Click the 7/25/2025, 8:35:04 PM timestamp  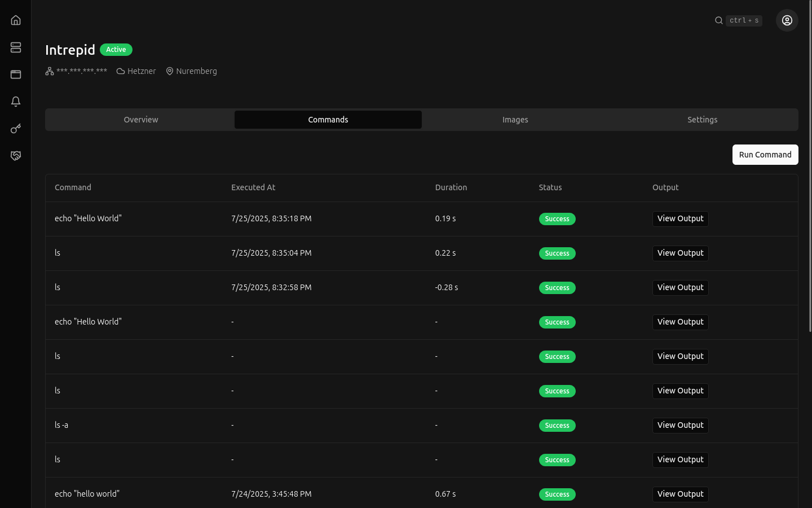(x=271, y=253)
